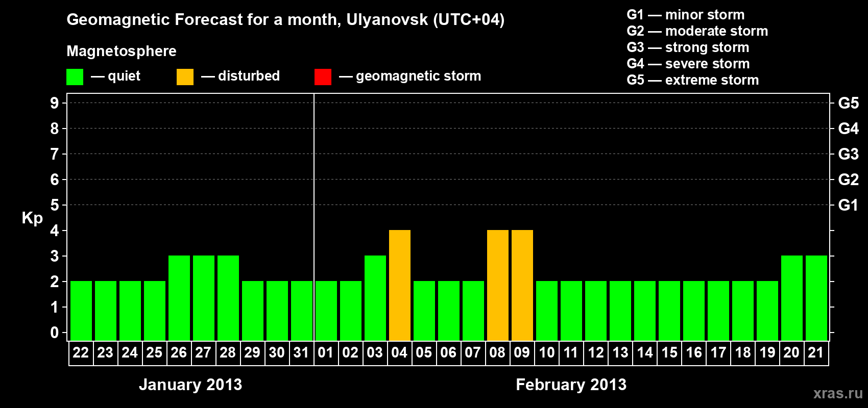Click 'G1 — minor storm' legend text
This screenshot has width=868, height=408.
(686, 15)
